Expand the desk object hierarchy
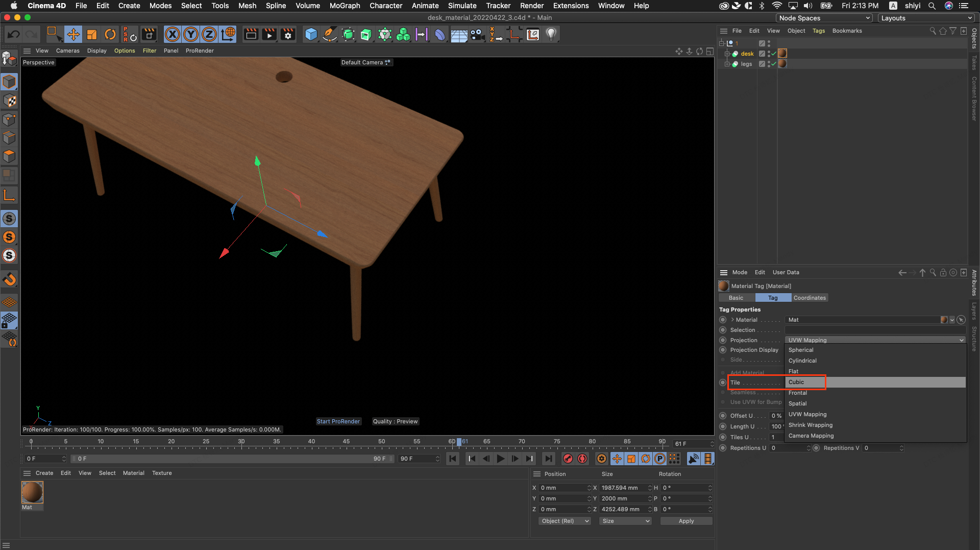The image size is (980, 550). pos(727,54)
